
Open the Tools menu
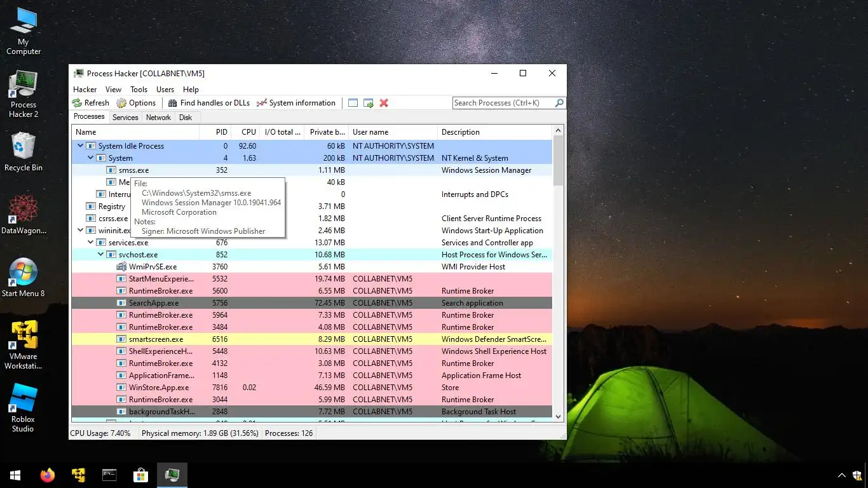(x=139, y=90)
